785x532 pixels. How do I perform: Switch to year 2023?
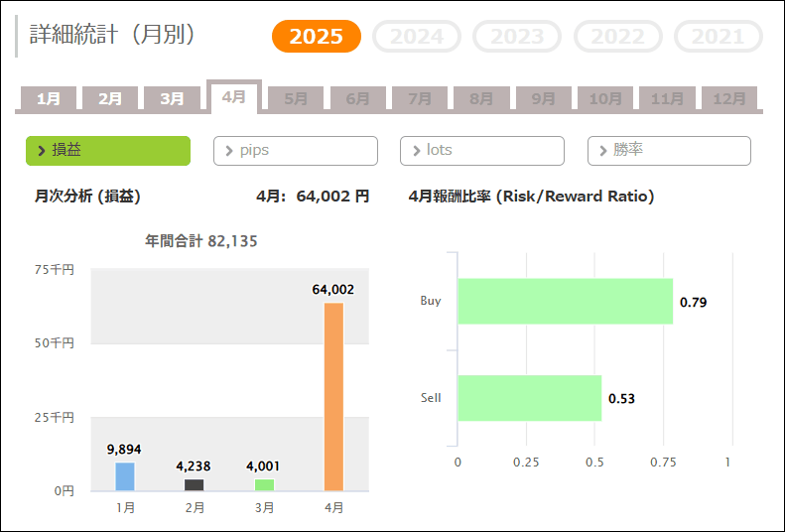tap(517, 36)
